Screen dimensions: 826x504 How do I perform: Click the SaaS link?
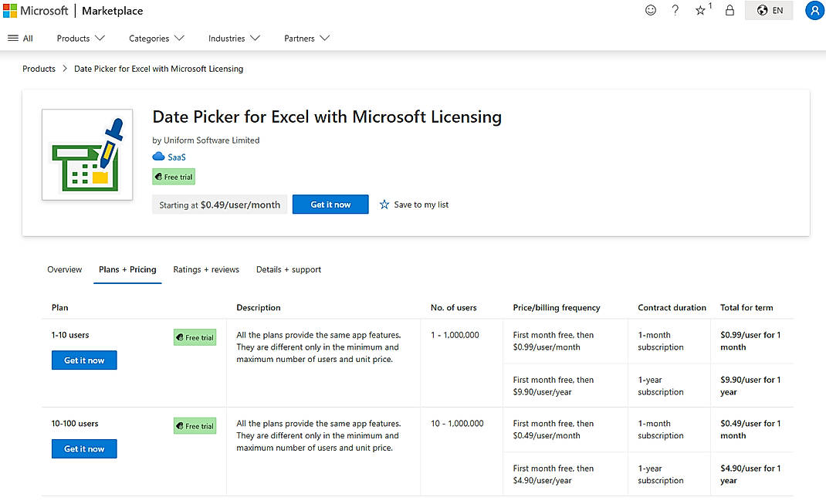[177, 157]
